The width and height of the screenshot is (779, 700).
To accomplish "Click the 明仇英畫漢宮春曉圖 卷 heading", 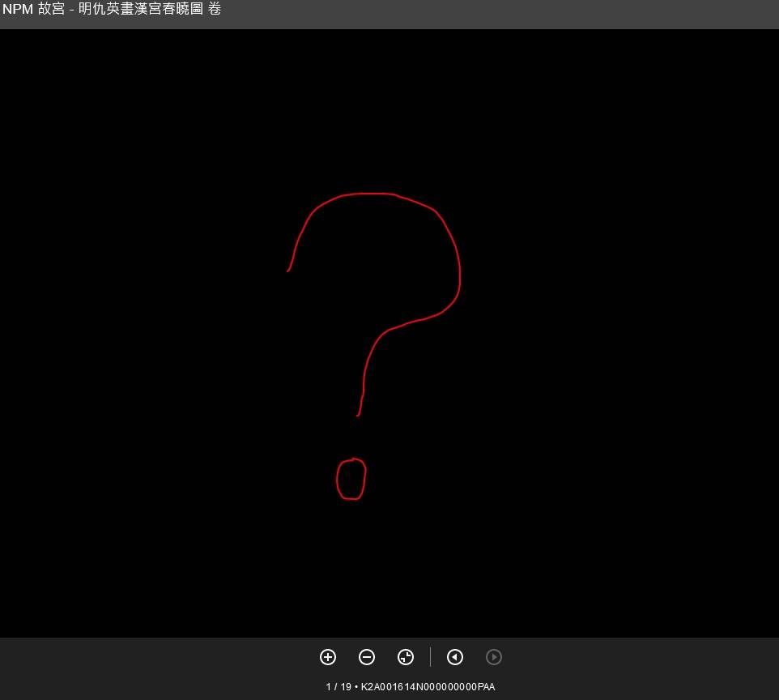I will [x=150, y=11].
